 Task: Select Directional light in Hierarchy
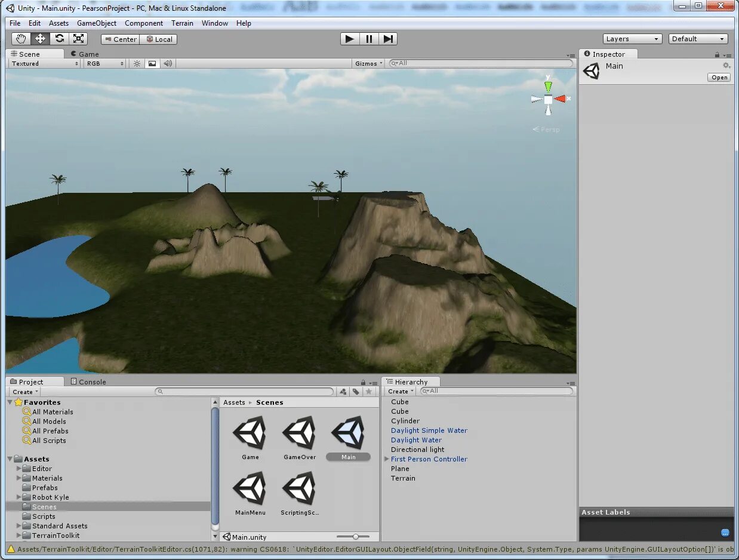418,450
